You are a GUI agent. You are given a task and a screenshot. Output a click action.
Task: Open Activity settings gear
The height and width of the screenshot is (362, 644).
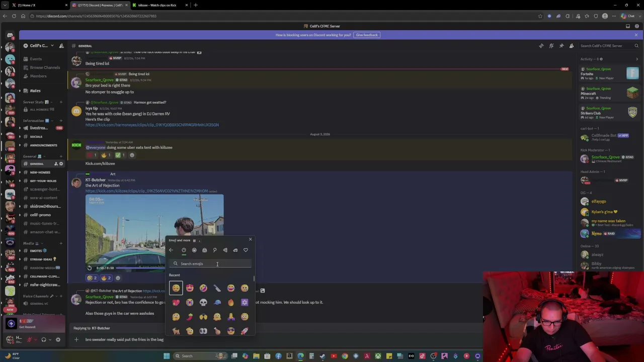pyautogui.click(x=601, y=59)
